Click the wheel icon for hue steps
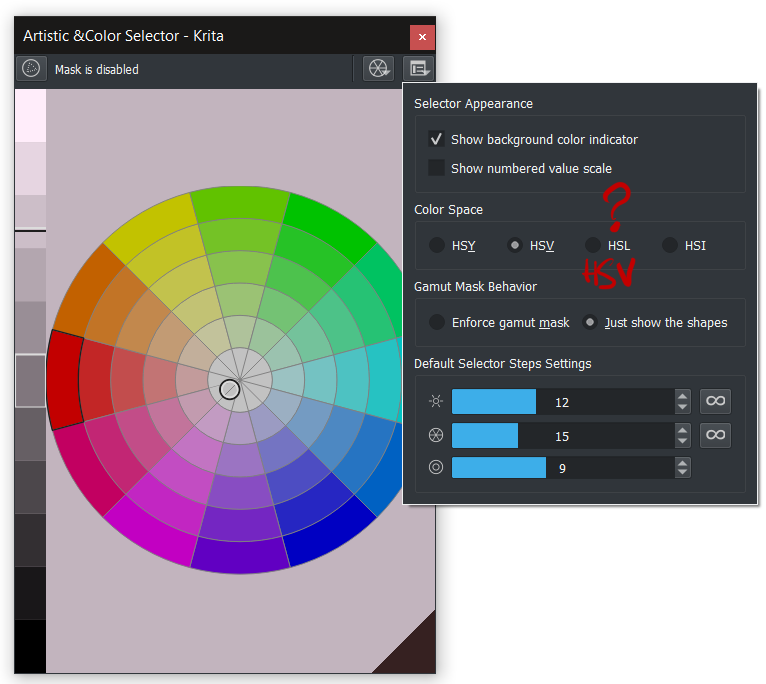Screen dimensions: 766x684 435,435
